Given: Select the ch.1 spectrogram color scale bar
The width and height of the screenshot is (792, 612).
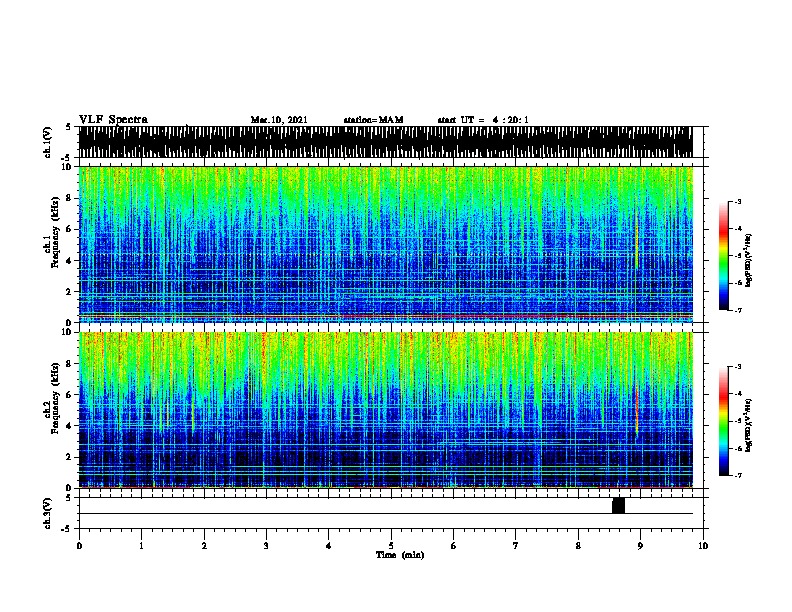Looking at the screenshot, I should pyautogui.click(x=723, y=256).
